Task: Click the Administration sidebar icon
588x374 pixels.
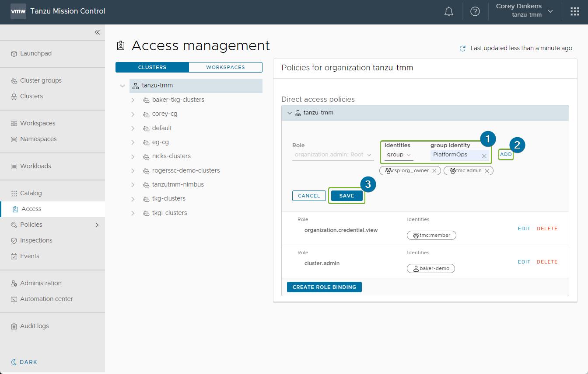Action: 14,284
